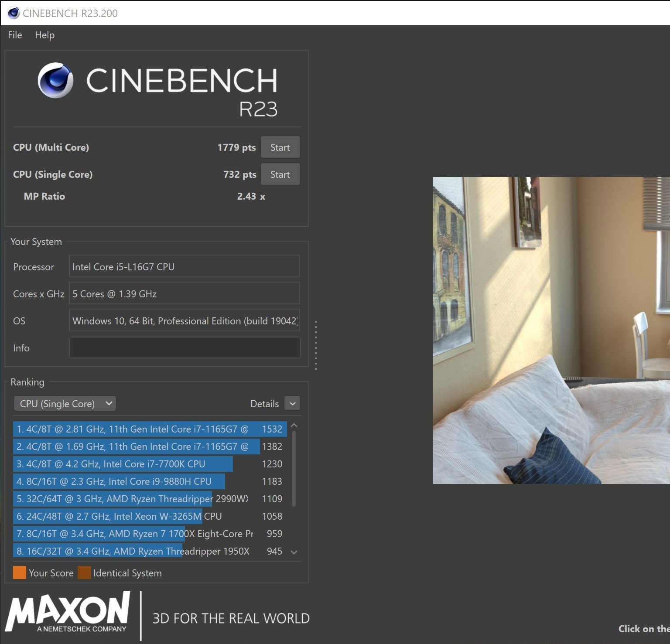670x644 pixels.
Task: Open the File menu
Action: [15, 35]
